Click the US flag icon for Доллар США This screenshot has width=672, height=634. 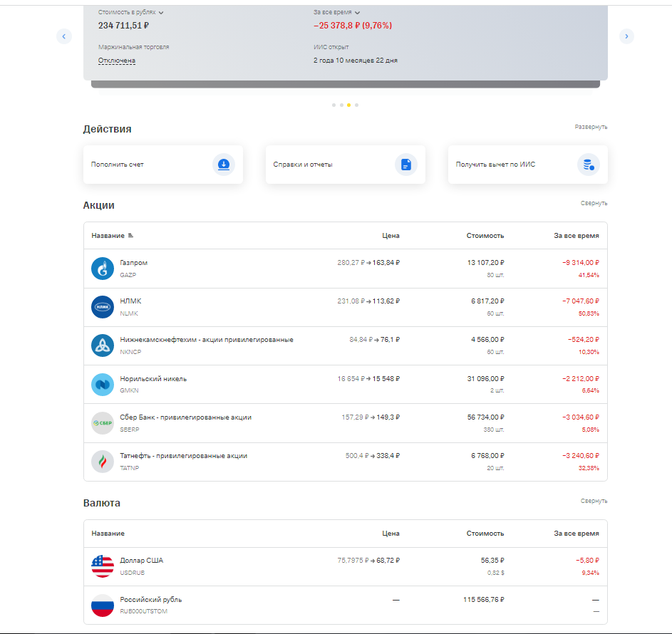[x=103, y=566]
